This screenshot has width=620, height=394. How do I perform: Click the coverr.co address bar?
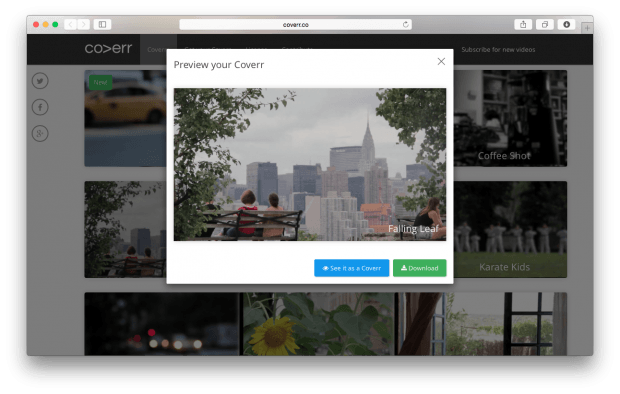click(295, 25)
